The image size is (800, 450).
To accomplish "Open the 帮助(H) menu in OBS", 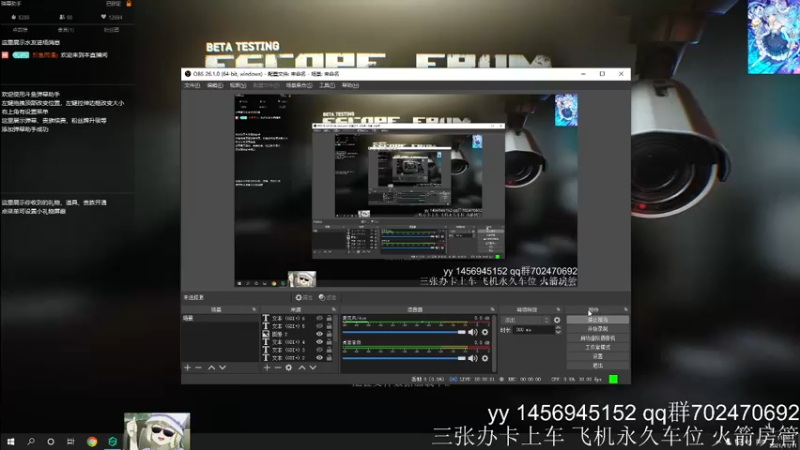I will [350, 85].
